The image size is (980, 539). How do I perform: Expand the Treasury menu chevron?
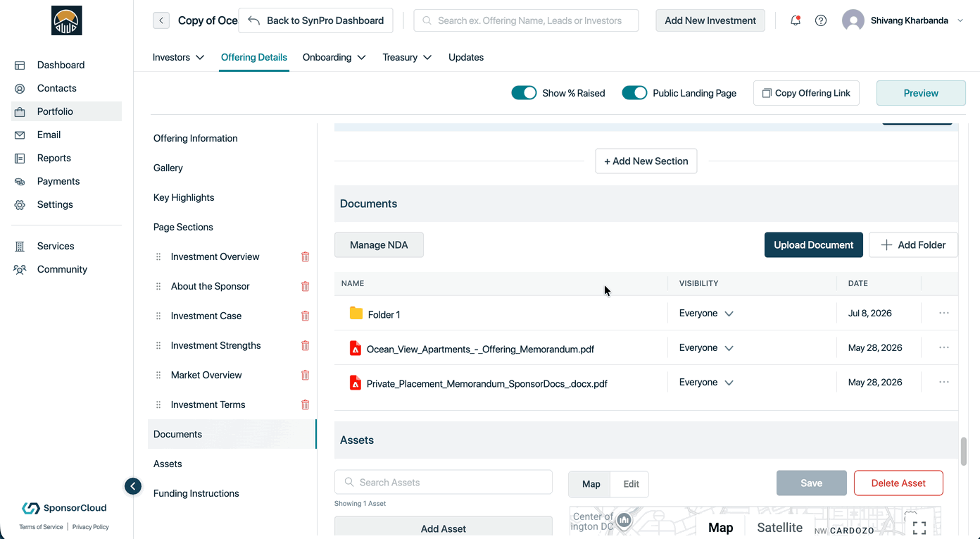[x=427, y=58]
